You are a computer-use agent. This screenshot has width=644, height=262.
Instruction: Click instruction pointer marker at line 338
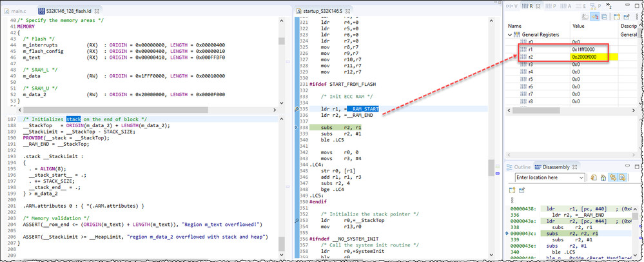[297, 128]
